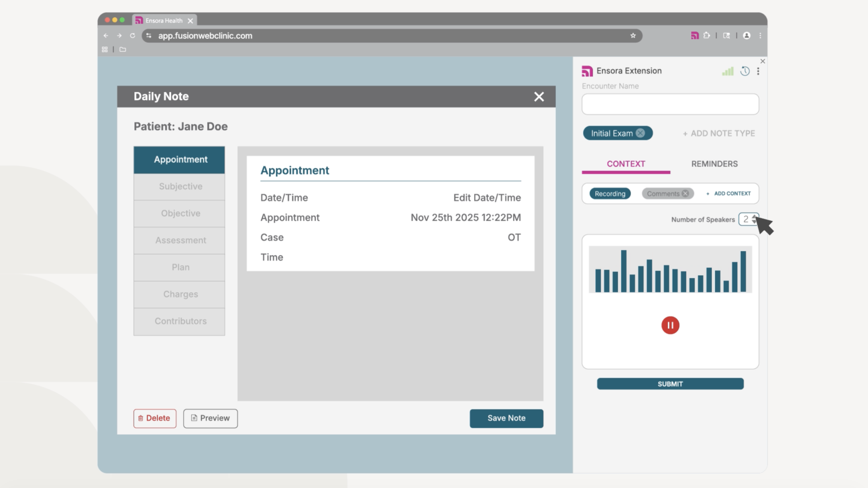
Task: Click ADD NOTE TYPE
Action: coord(719,133)
